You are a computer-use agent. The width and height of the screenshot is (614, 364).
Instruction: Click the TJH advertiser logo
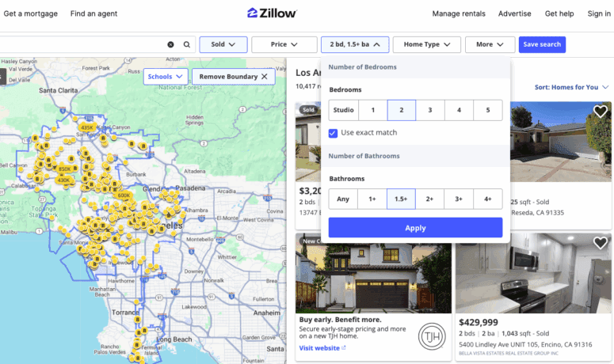[431, 336]
